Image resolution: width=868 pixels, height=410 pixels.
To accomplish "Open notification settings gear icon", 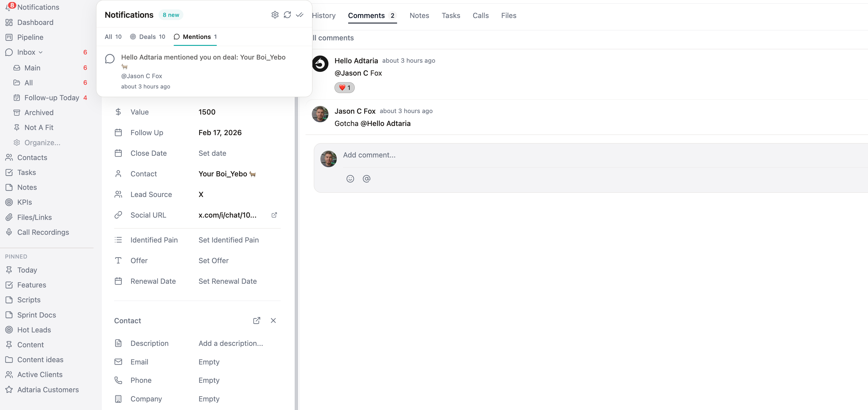I will [x=275, y=15].
